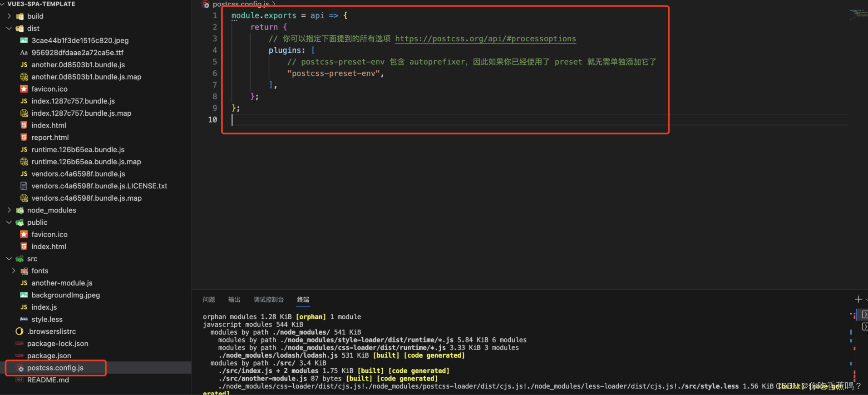Switch to the 调试控制台 panel tab

coord(269,300)
